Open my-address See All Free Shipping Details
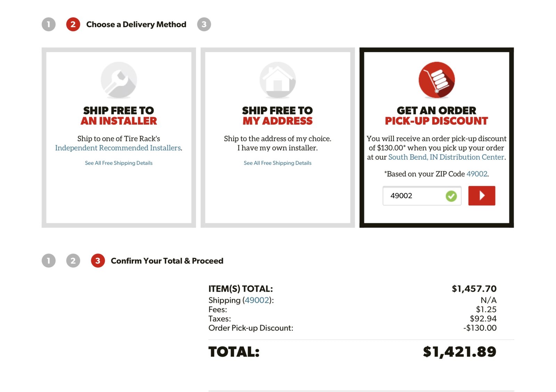The width and height of the screenshot is (556, 392). (x=277, y=163)
